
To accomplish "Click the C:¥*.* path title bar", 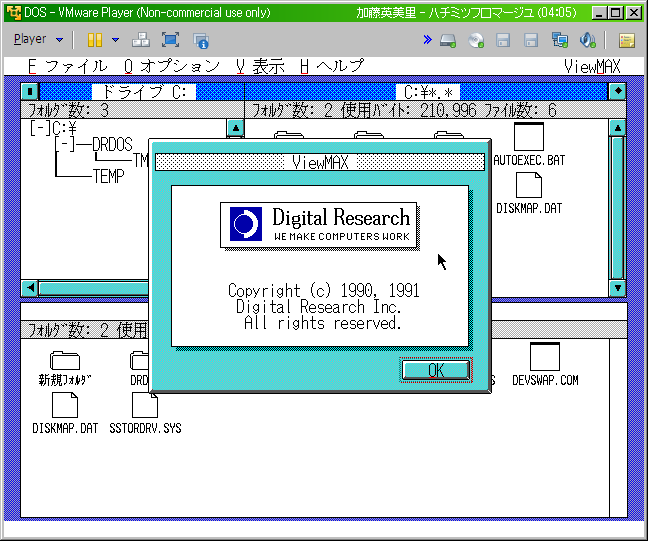I will pyautogui.click(x=427, y=91).
